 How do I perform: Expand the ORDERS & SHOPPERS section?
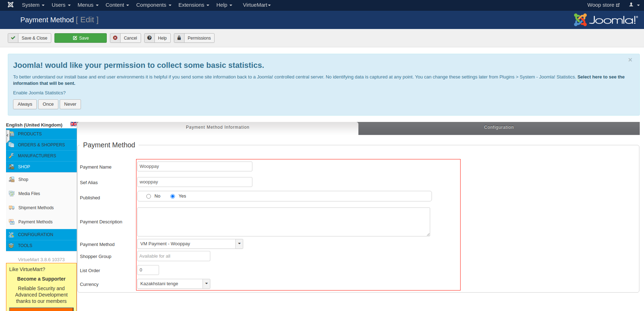[x=41, y=145]
